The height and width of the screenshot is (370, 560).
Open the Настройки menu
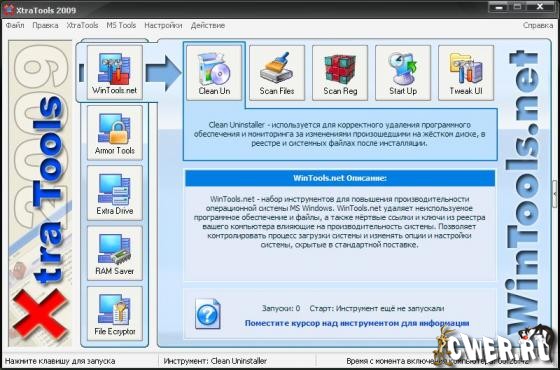click(163, 25)
